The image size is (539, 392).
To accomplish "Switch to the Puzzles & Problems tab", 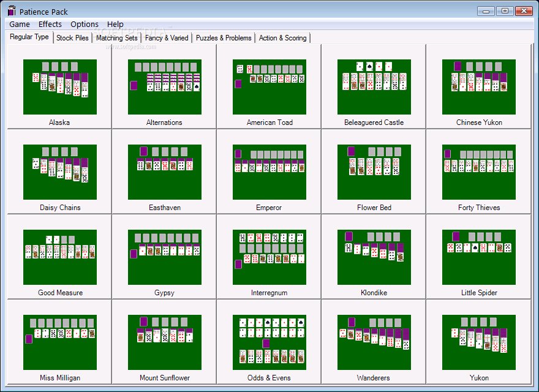I will coord(224,38).
